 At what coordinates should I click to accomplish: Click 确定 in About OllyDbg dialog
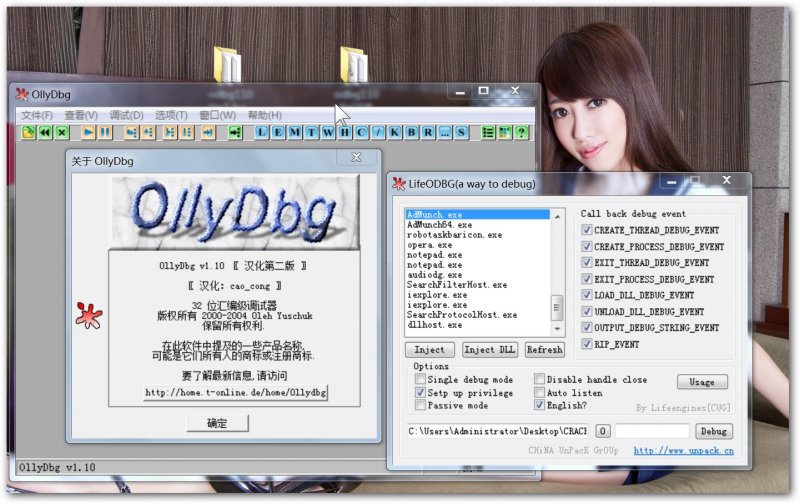[x=217, y=423]
